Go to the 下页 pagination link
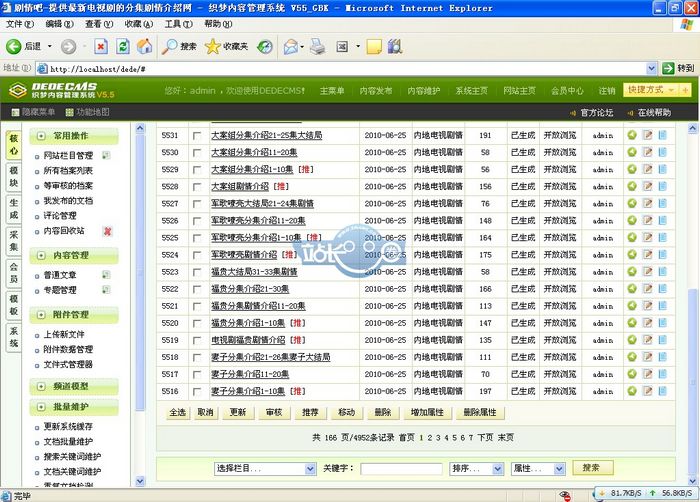 485,438
